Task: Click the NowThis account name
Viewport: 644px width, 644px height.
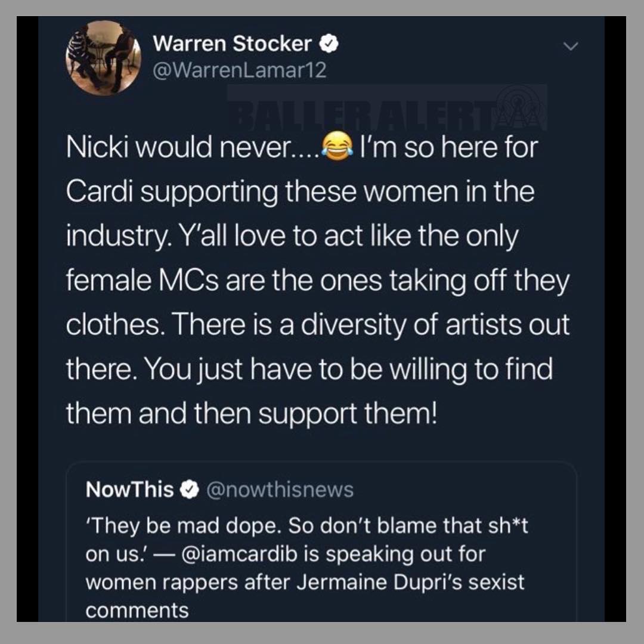Action: pyautogui.click(x=130, y=489)
